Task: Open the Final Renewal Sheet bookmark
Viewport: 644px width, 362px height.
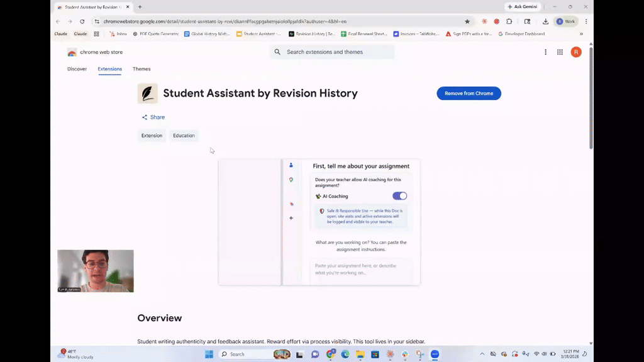Action: click(x=364, y=34)
